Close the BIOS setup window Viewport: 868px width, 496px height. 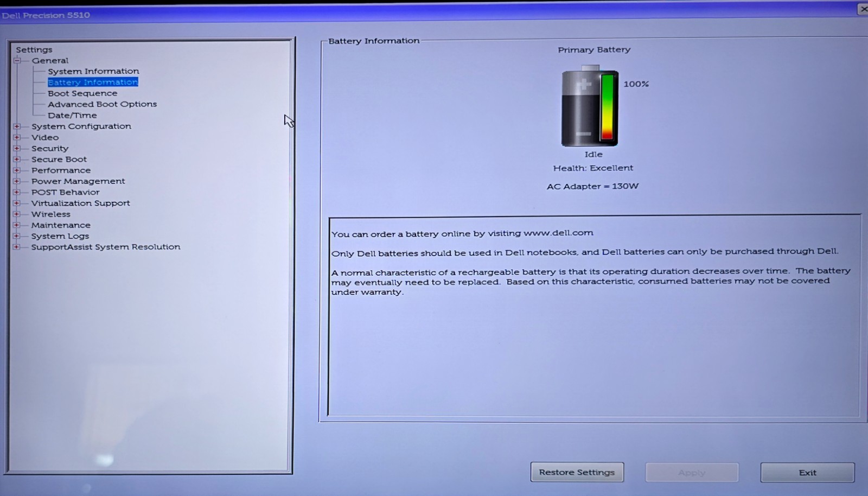point(863,9)
